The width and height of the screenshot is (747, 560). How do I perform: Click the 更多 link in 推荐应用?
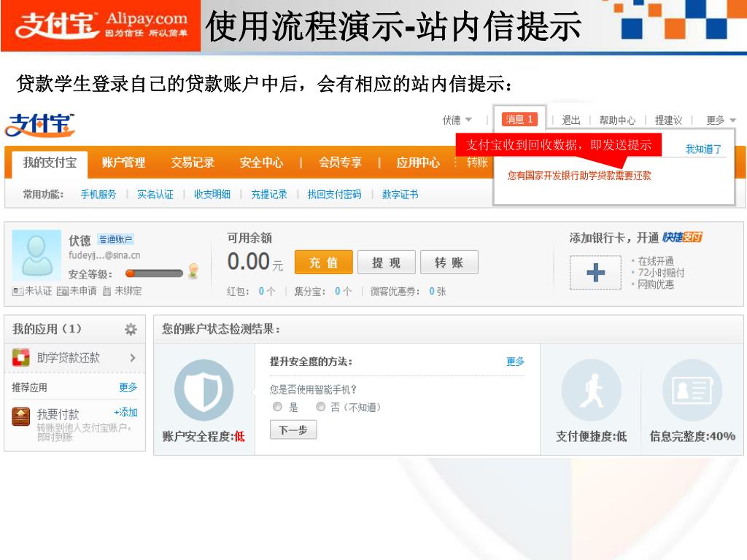click(128, 387)
